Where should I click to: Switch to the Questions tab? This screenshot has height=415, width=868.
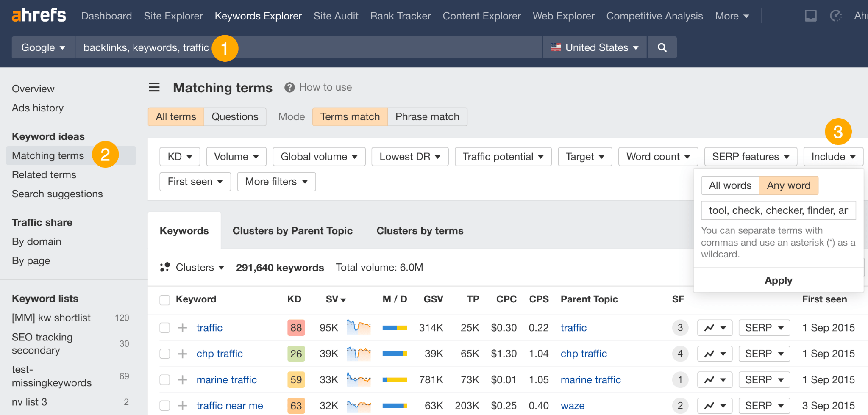[x=235, y=116]
